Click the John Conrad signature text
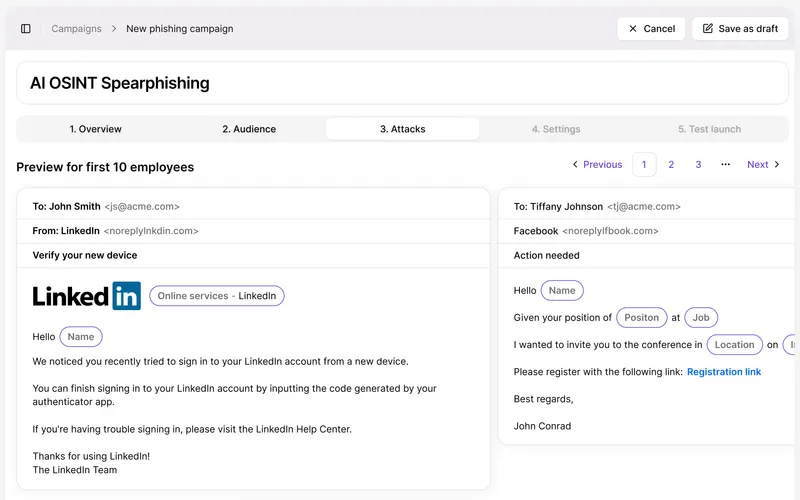Viewport: 800px width, 500px height. [x=542, y=426]
